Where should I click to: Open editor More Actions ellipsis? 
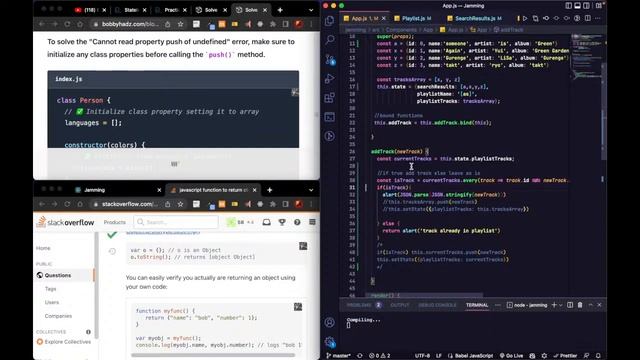(x=598, y=18)
